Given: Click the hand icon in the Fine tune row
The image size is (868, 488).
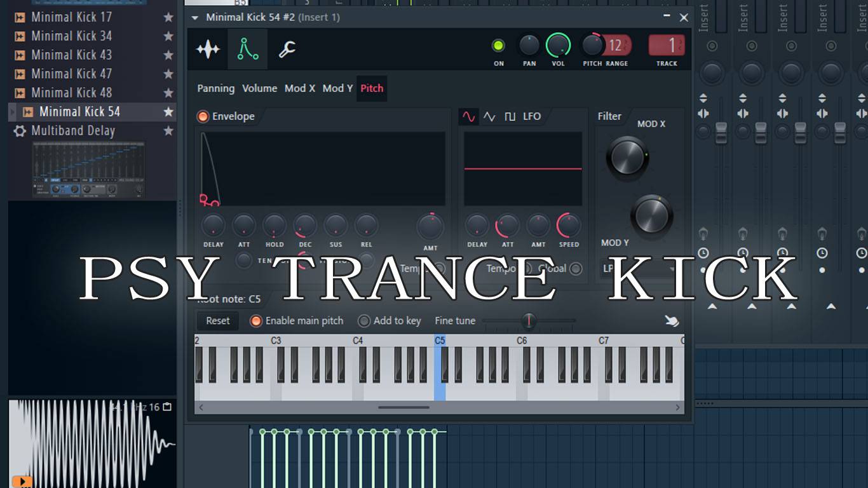Looking at the screenshot, I should [672, 321].
